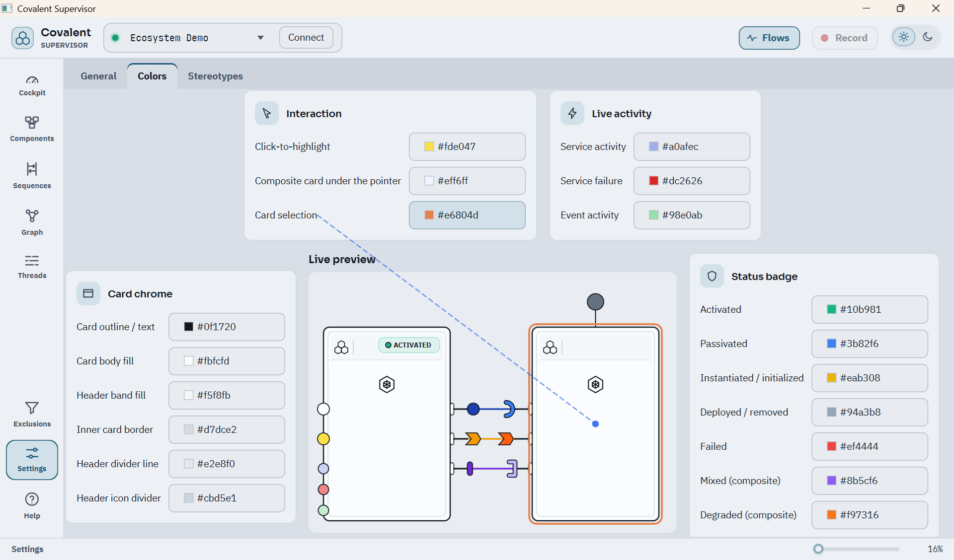Select the Settings sidebar item
The height and width of the screenshot is (560, 954).
point(32,460)
